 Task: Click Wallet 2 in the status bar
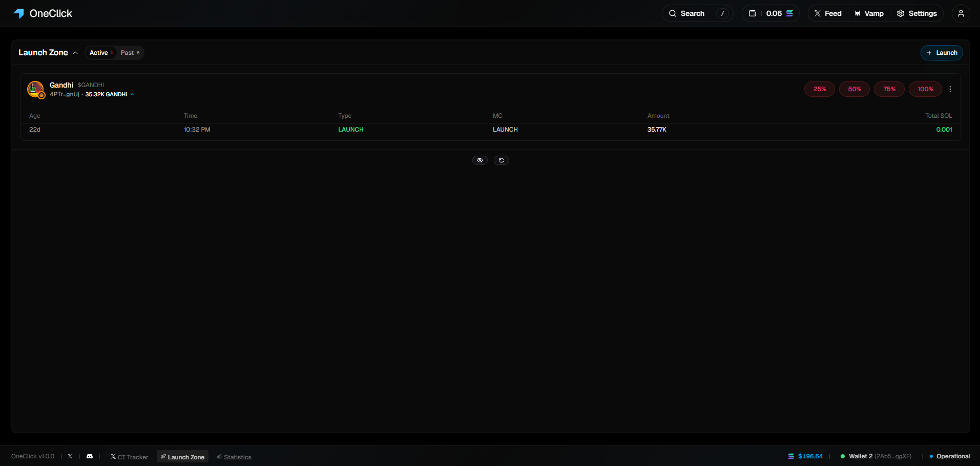876,456
